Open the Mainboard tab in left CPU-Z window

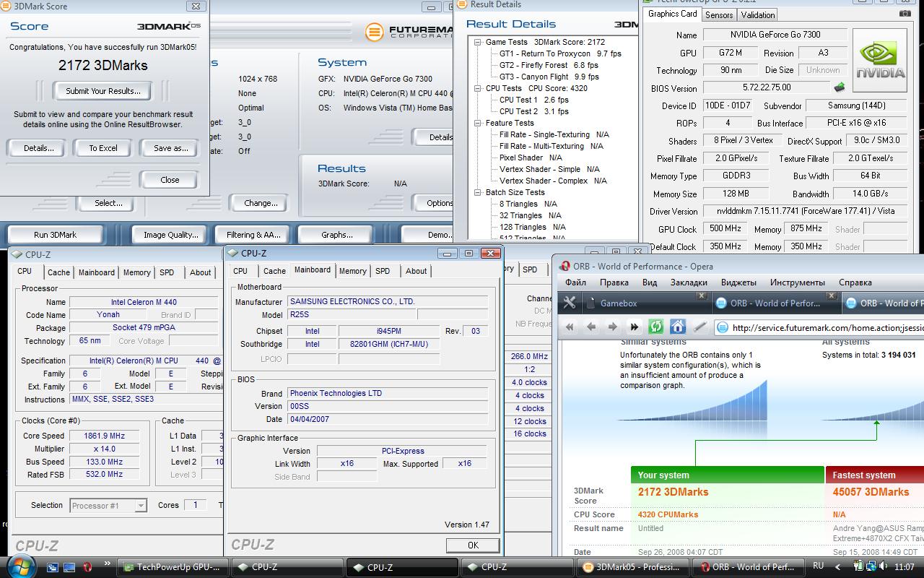click(97, 272)
